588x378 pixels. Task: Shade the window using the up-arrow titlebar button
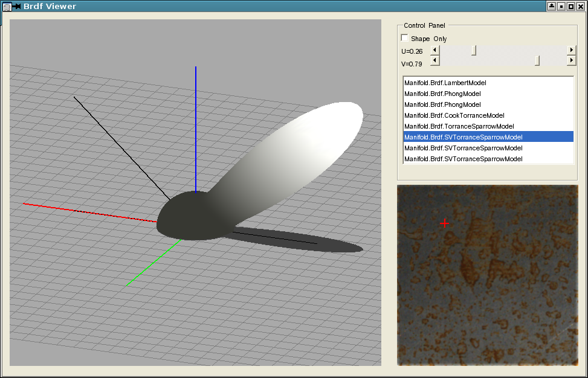point(551,6)
